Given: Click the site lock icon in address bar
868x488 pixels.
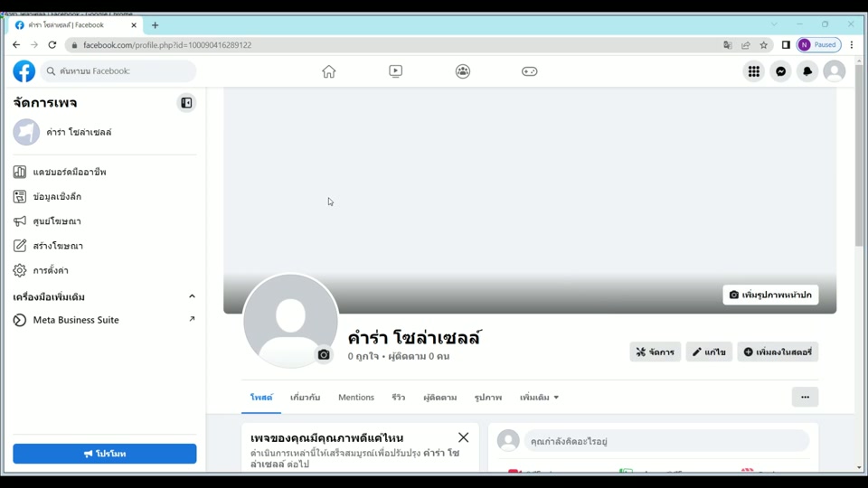Looking at the screenshot, I should (74, 45).
